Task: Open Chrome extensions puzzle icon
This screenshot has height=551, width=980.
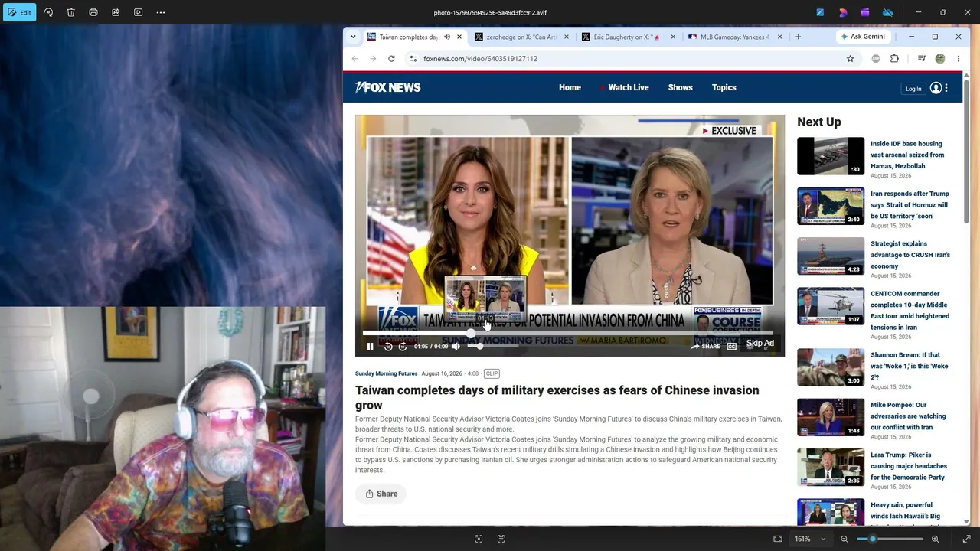Action: (894, 59)
